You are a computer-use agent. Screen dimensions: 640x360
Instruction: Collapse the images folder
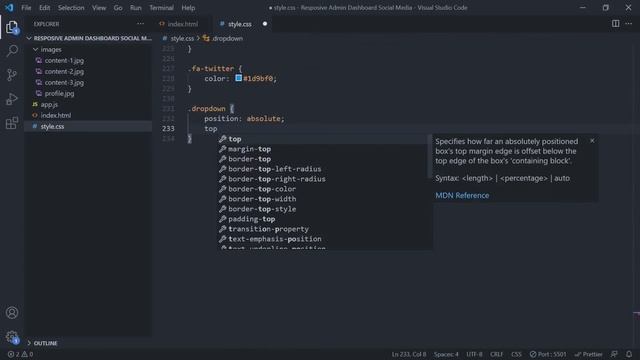[51, 49]
